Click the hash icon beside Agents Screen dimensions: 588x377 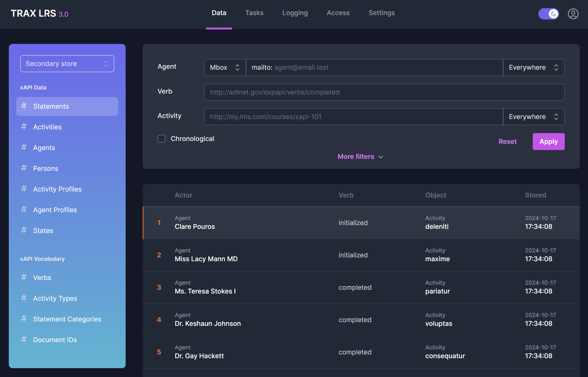coord(24,148)
